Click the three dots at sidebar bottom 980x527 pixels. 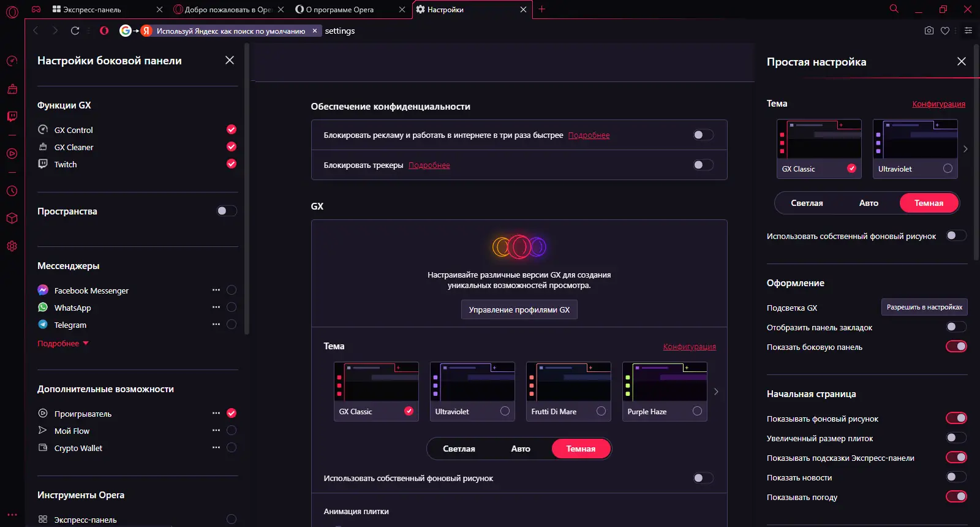(x=12, y=515)
